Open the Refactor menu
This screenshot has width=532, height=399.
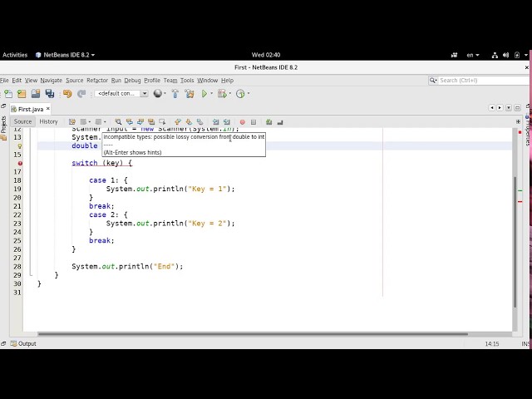(97, 81)
